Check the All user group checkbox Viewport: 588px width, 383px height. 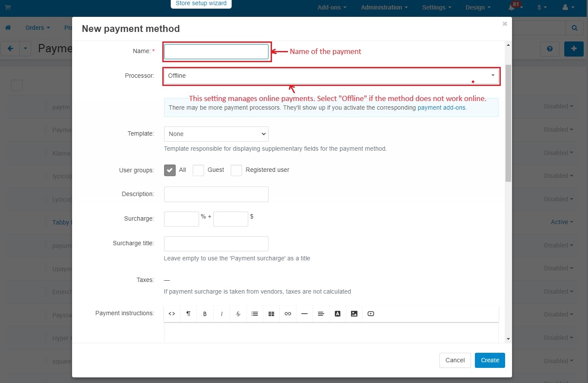pos(170,170)
